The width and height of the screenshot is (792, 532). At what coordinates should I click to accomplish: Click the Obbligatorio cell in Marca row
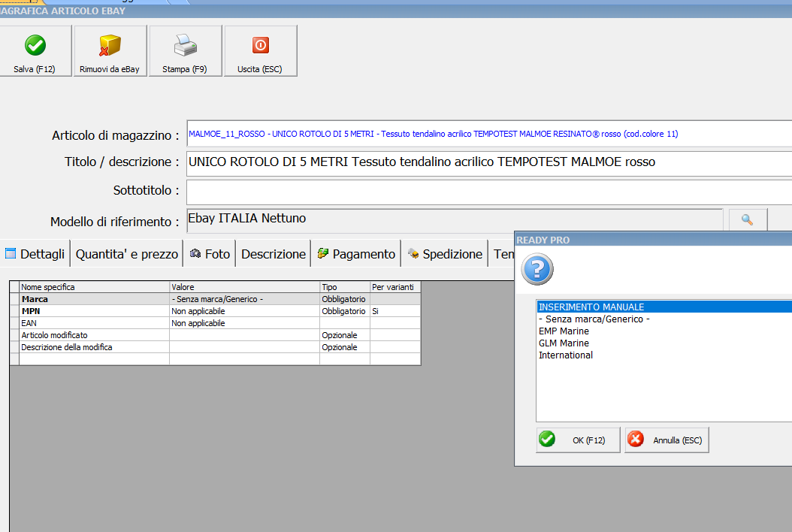coord(345,299)
